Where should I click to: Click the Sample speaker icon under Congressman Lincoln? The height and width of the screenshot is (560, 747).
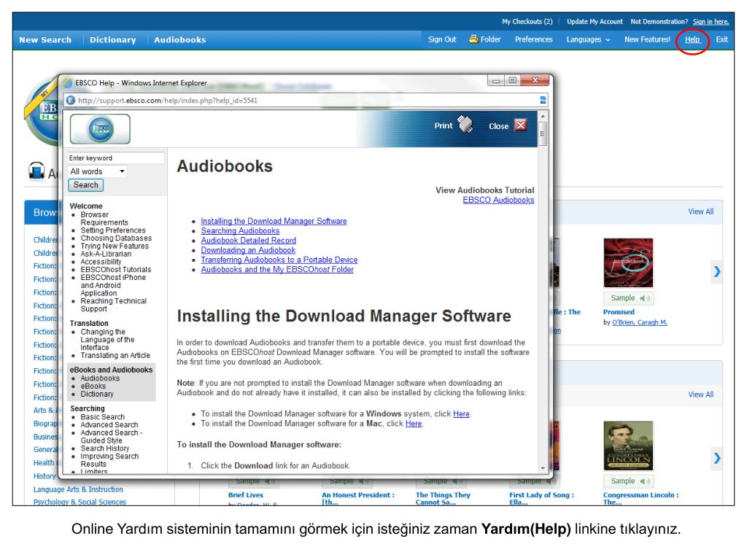coord(645,481)
